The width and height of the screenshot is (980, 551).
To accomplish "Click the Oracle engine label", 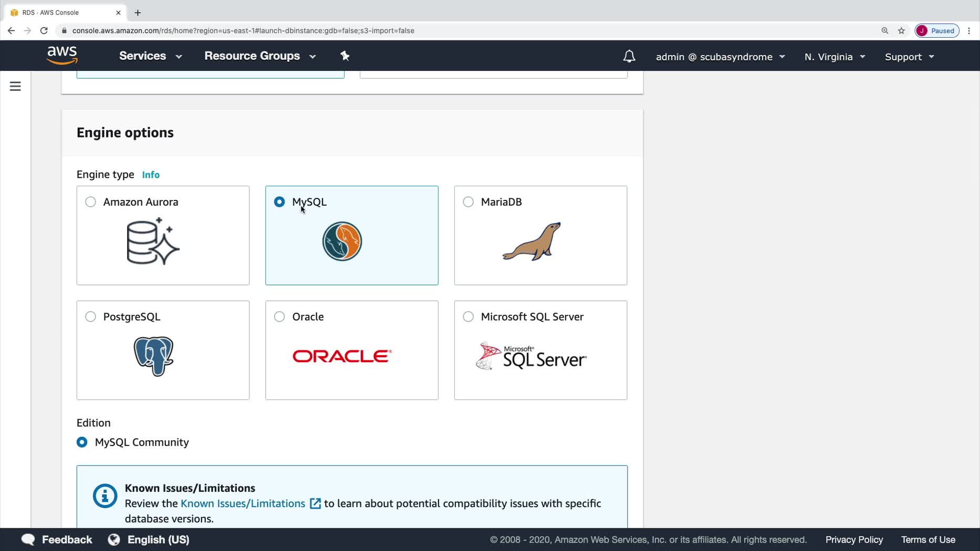I will 308,317.
